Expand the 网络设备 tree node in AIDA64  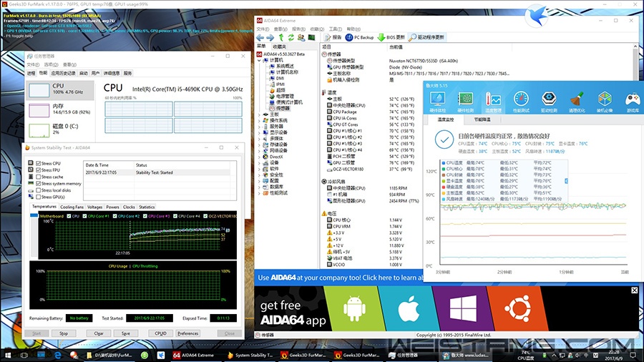(259, 151)
